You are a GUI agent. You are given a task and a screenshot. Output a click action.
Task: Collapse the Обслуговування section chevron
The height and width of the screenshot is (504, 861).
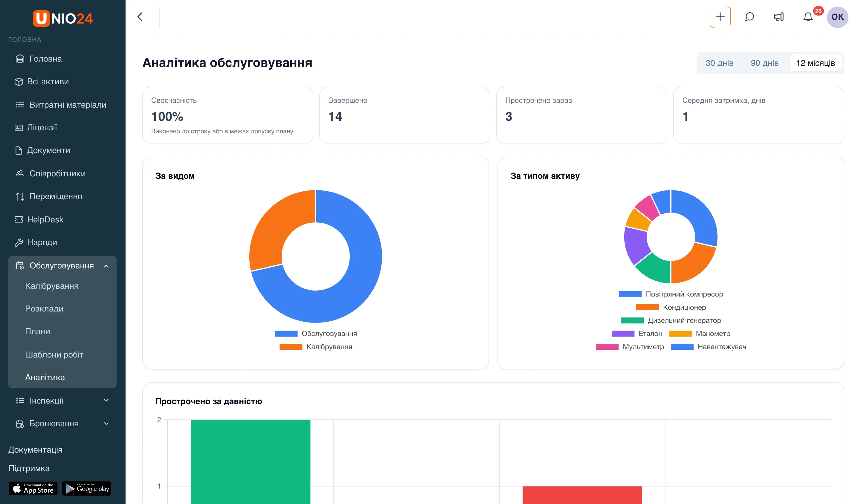pyautogui.click(x=106, y=266)
